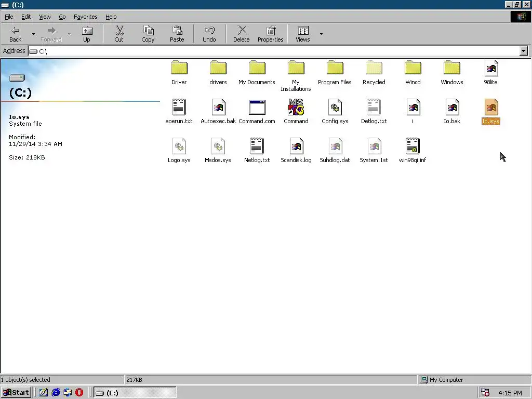Expand the Views dropdown arrow

pos(321,34)
